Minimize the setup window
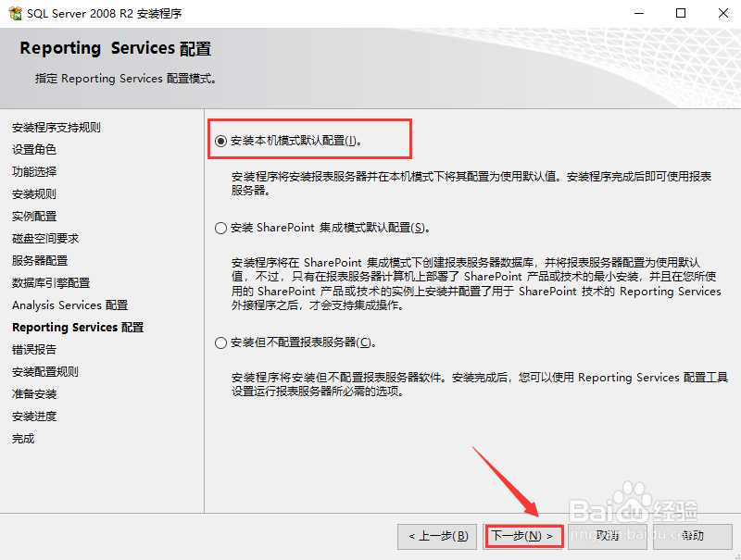Viewport: 741px width, 560px height. tap(639, 13)
